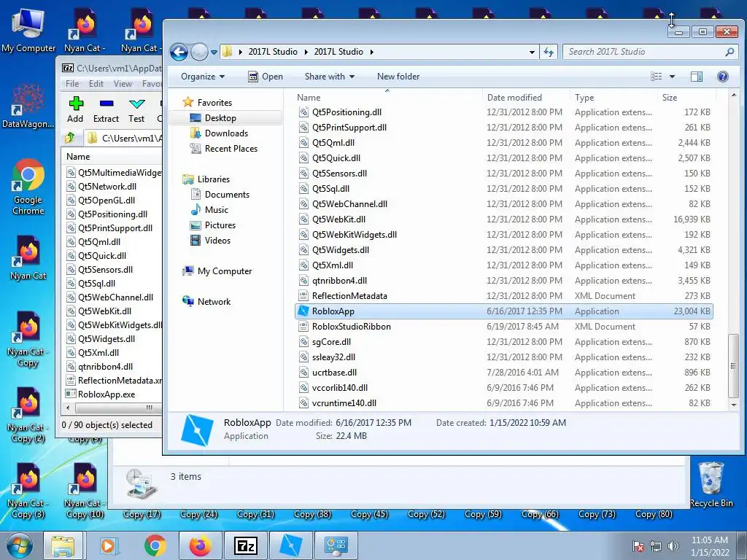Switch to 7-Zip on the taskbar

[x=246, y=545]
